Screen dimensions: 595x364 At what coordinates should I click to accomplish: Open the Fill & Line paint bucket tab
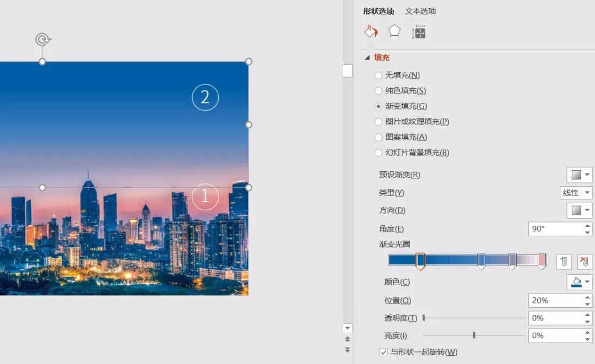pyautogui.click(x=371, y=32)
